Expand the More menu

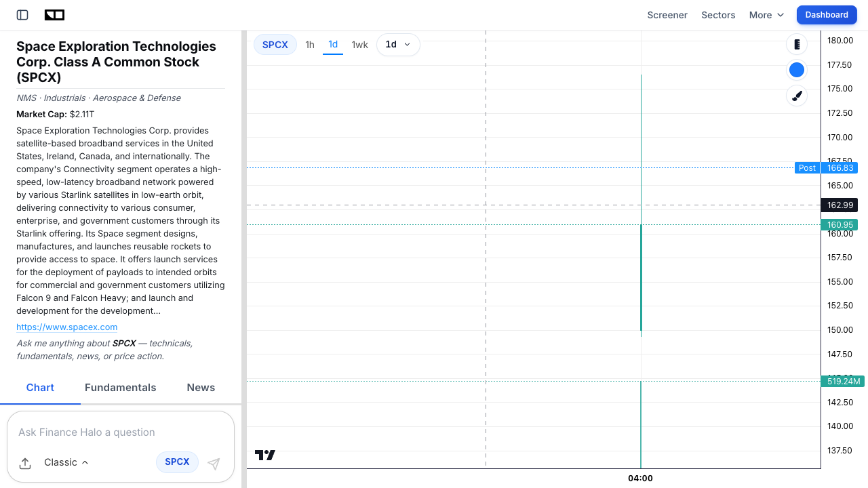pos(766,15)
